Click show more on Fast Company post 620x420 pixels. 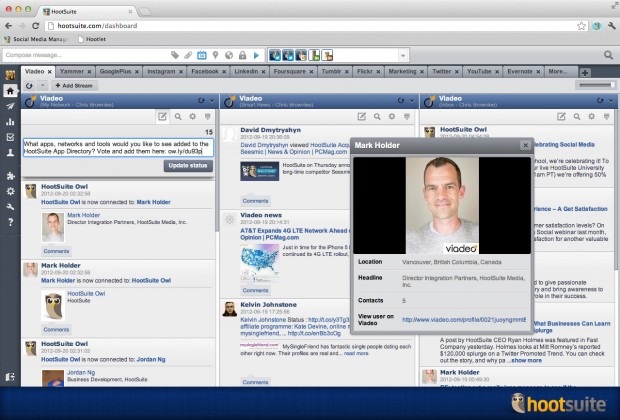click(x=526, y=361)
